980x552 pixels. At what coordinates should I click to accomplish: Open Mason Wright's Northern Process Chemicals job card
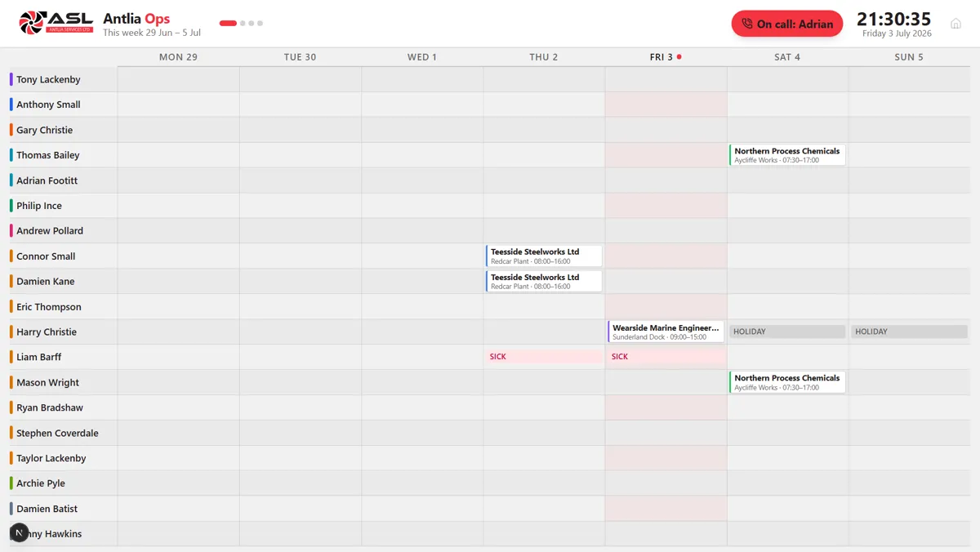787,382
